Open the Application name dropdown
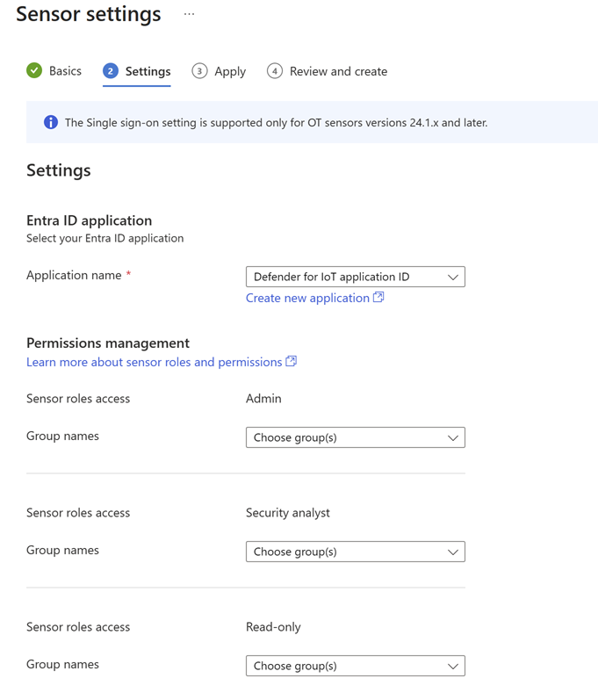 click(356, 277)
